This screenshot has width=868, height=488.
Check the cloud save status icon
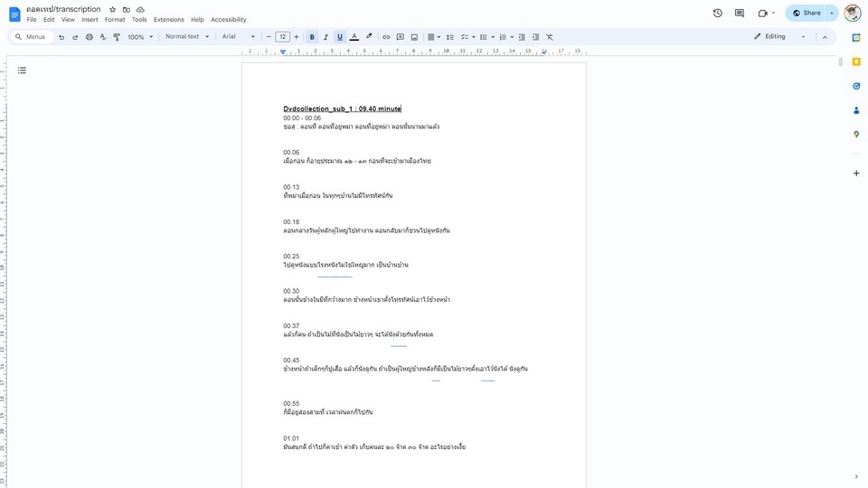141,9
